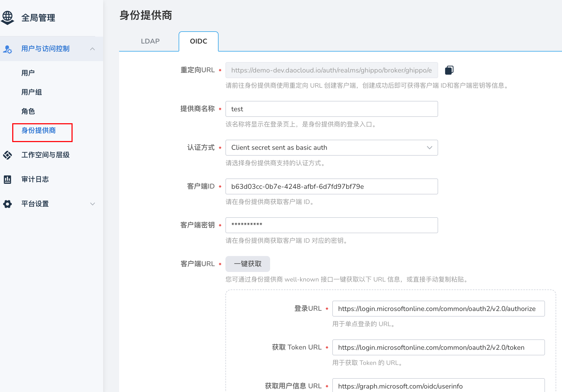The image size is (562, 392).
Task: Click the 客户端密钥 password field
Action: tap(332, 225)
